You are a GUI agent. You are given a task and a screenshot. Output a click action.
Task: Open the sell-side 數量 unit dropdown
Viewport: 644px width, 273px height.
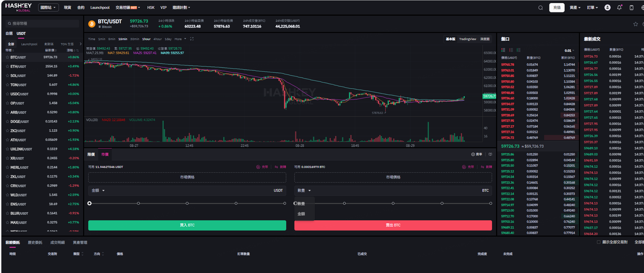pyautogui.click(x=305, y=191)
